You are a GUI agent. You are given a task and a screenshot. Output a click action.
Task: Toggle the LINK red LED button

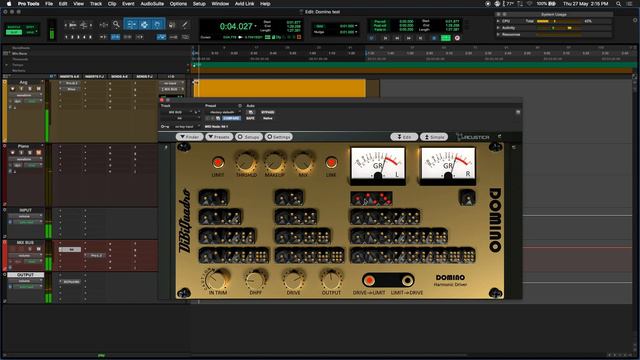(331, 163)
